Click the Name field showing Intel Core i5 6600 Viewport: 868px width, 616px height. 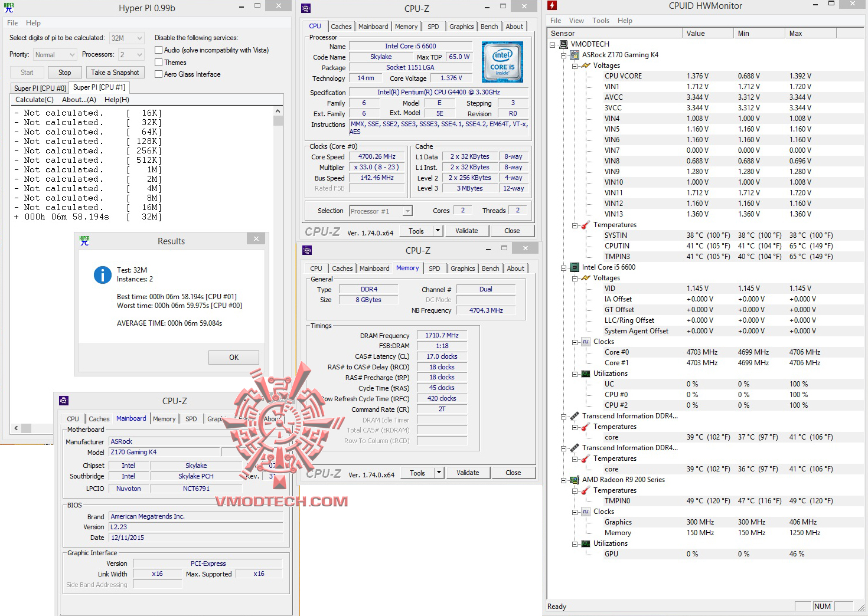point(411,46)
